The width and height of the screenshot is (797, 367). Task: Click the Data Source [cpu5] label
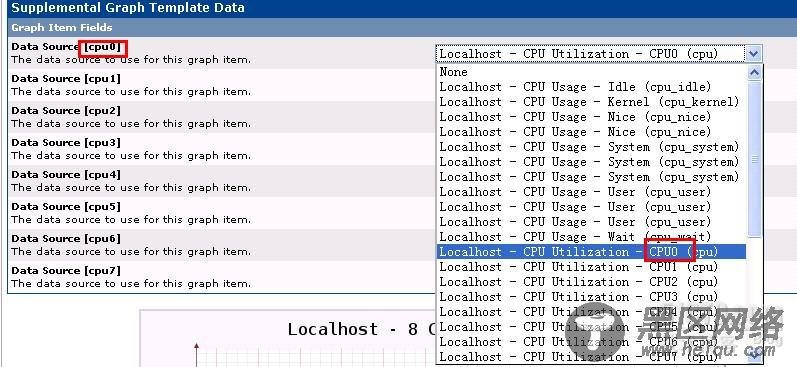coord(66,207)
